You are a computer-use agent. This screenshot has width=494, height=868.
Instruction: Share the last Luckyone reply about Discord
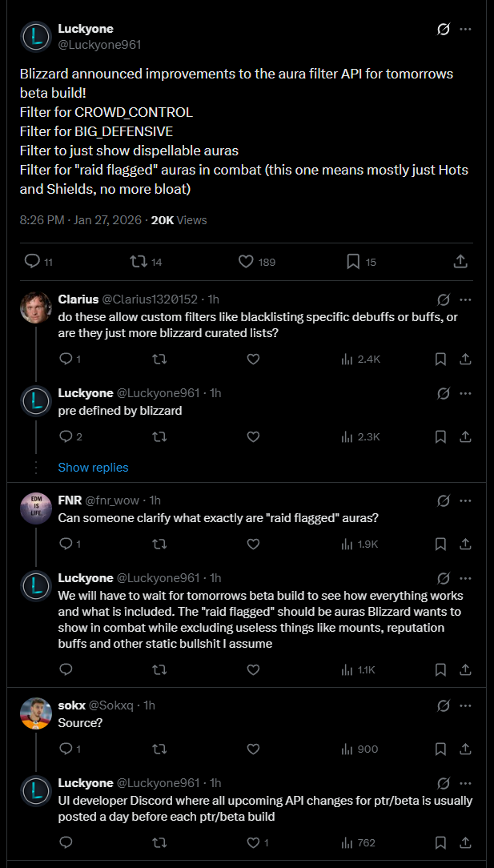466,842
